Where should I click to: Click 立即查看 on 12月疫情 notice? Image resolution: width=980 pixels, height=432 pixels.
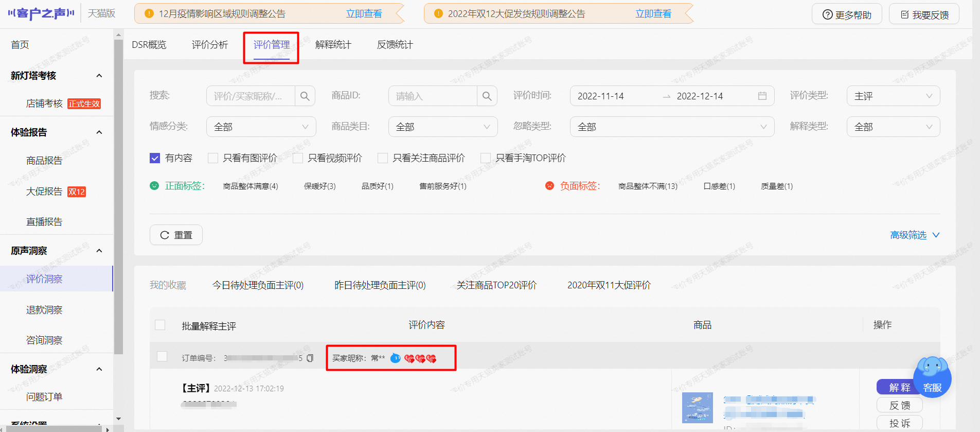364,14
